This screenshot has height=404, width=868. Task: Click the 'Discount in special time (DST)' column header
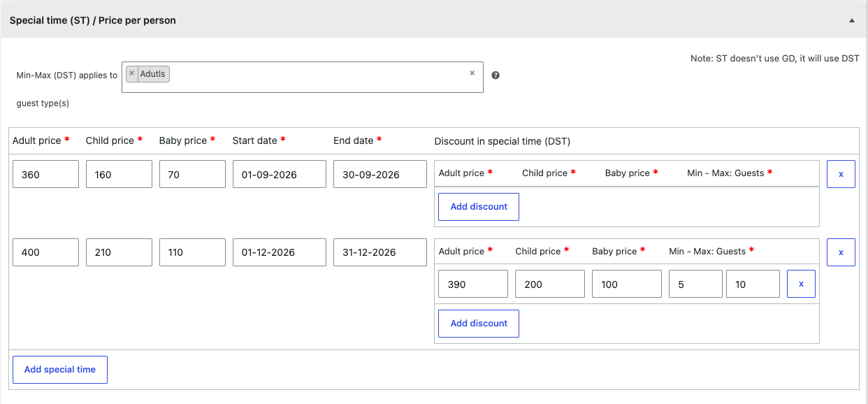[x=502, y=141]
